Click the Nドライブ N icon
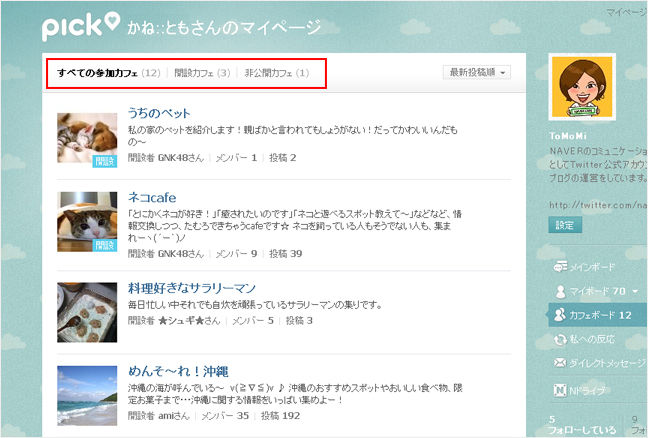Image resolution: width=648 pixels, height=438 pixels. click(x=560, y=390)
